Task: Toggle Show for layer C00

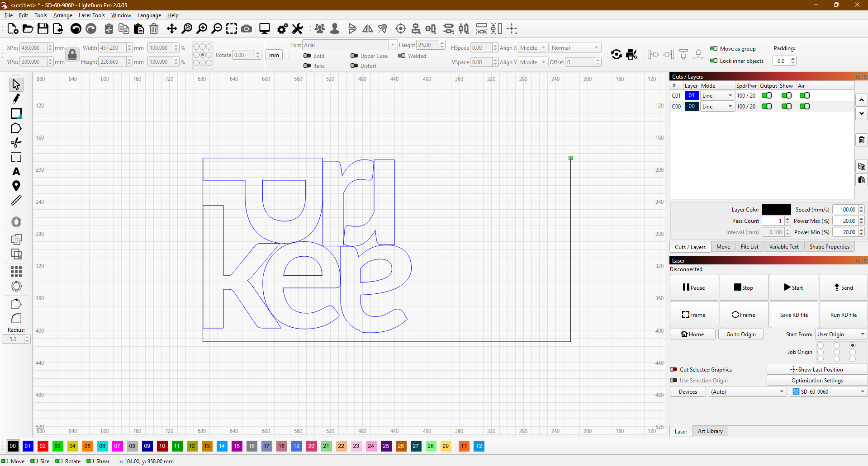Action: point(787,107)
